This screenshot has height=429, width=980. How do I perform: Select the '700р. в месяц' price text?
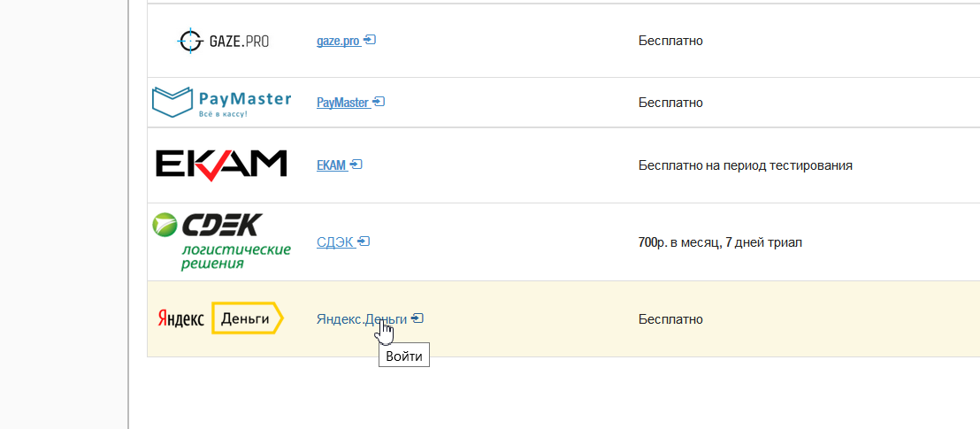678,242
